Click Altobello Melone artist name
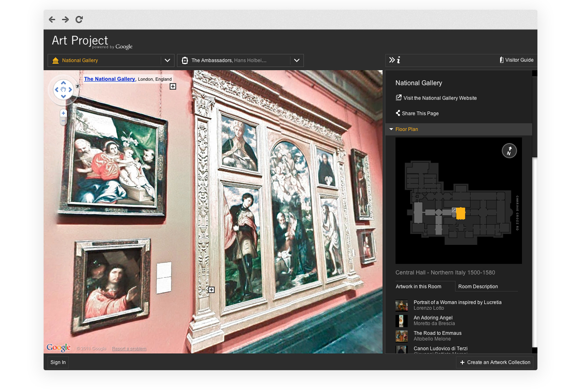This screenshot has height=392, width=581. tap(432, 339)
